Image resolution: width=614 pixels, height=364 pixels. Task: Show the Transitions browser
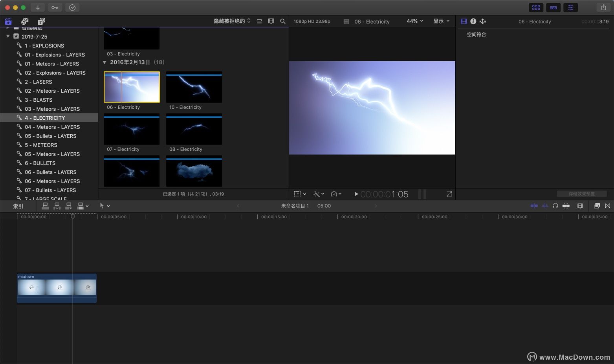(608, 206)
